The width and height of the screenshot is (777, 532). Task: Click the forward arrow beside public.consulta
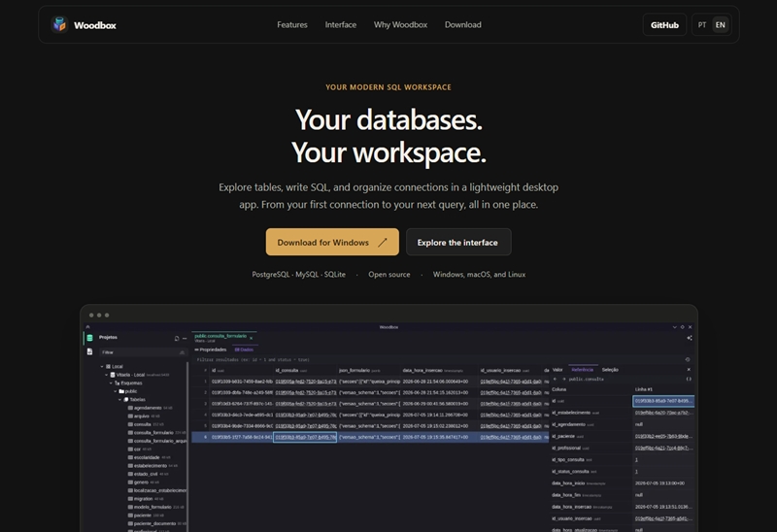coord(563,379)
